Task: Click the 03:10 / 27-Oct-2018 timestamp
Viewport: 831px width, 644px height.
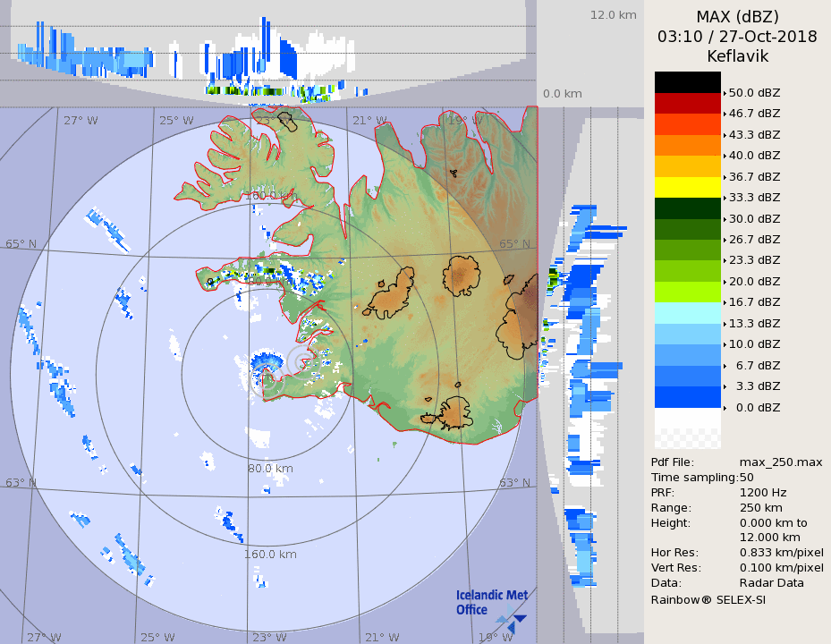Action: [x=737, y=37]
